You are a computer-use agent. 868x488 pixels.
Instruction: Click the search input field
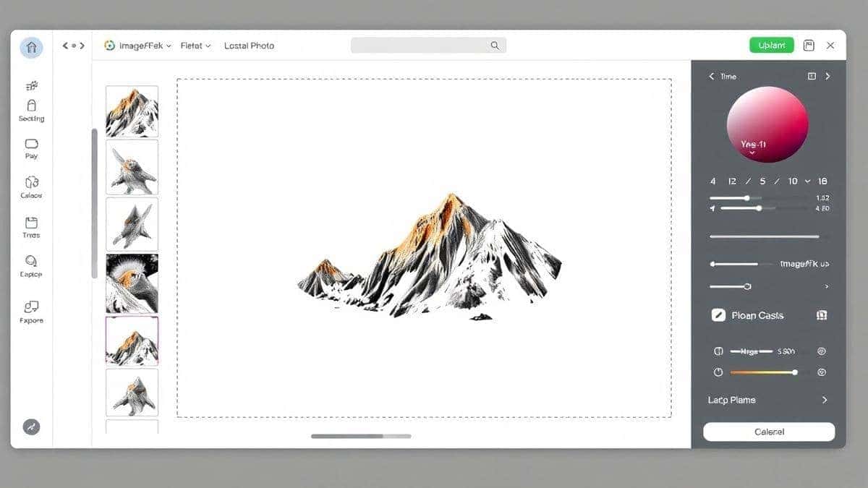[x=428, y=46]
